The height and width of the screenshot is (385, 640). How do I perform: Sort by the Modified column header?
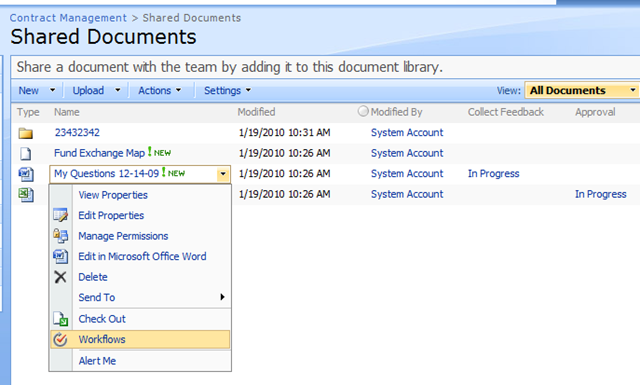click(256, 112)
